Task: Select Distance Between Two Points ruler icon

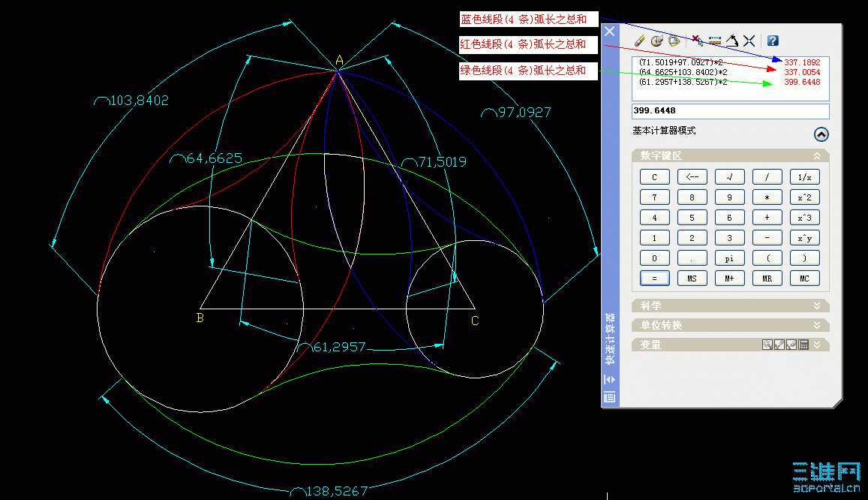Action: 715,41
